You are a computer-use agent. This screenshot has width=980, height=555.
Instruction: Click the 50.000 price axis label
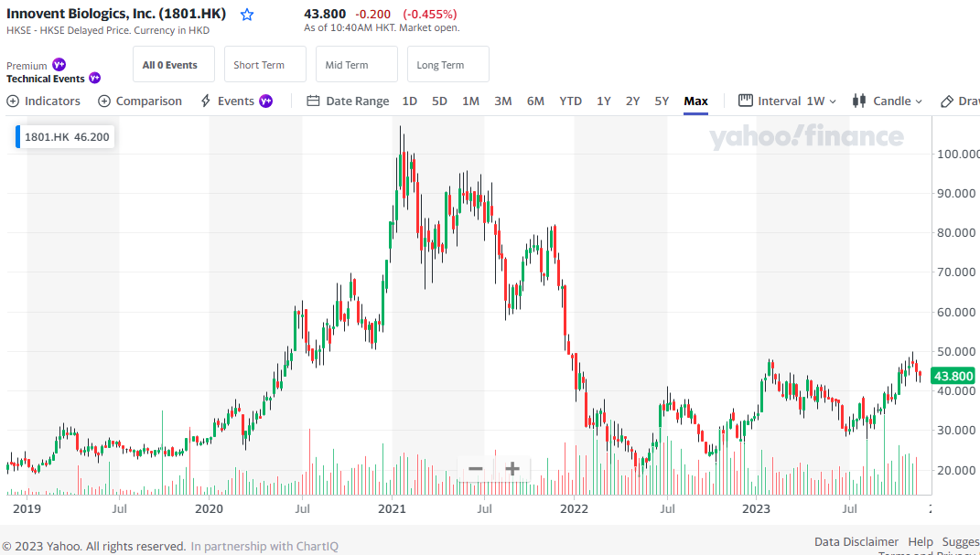point(955,351)
